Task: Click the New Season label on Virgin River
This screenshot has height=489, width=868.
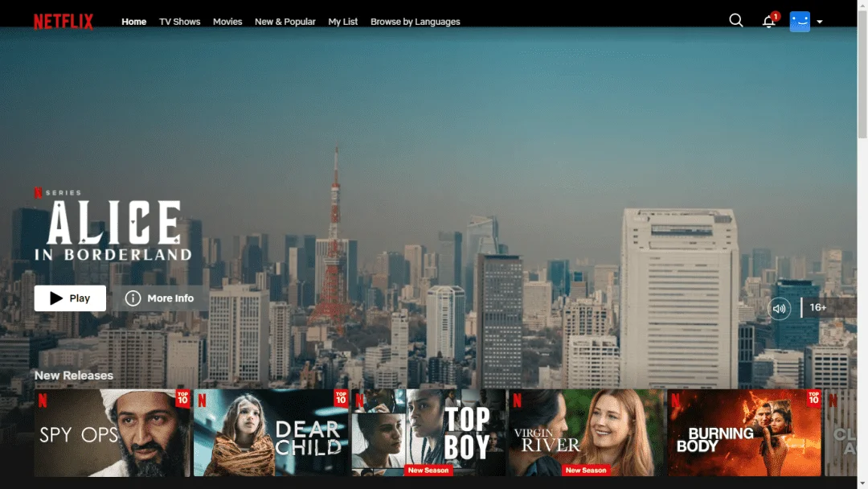Action: pos(586,471)
